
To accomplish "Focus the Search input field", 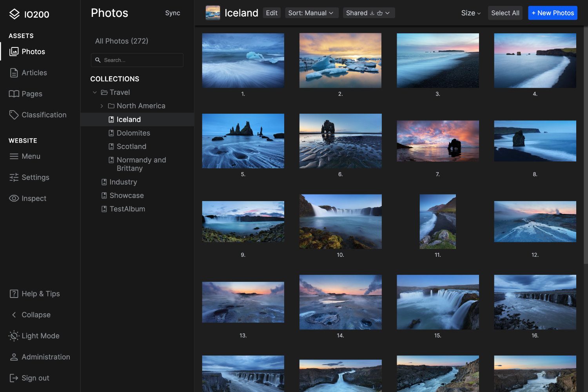I will tap(137, 60).
